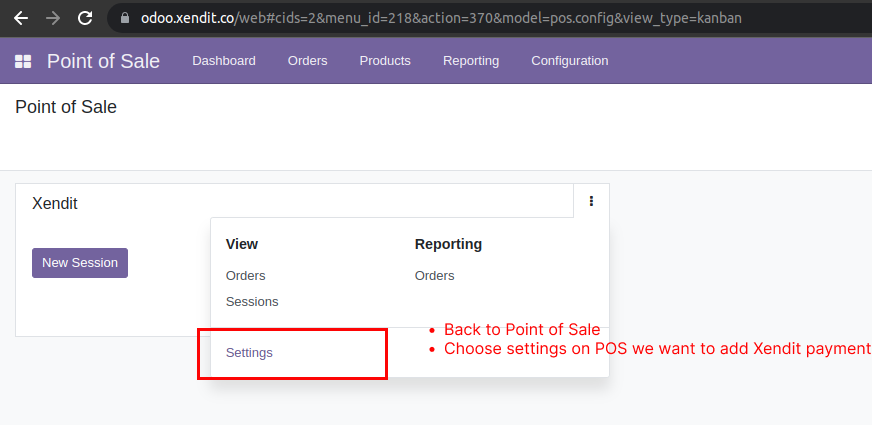This screenshot has width=872, height=425.
Task: Click the Point of Sale app title
Action: coord(103,61)
